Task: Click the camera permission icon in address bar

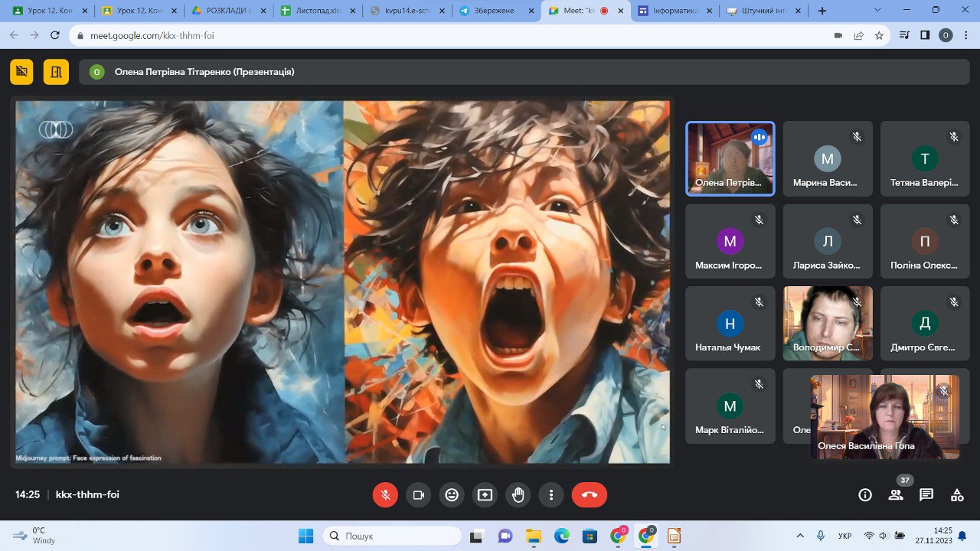Action: pyautogui.click(x=838, y=35)
